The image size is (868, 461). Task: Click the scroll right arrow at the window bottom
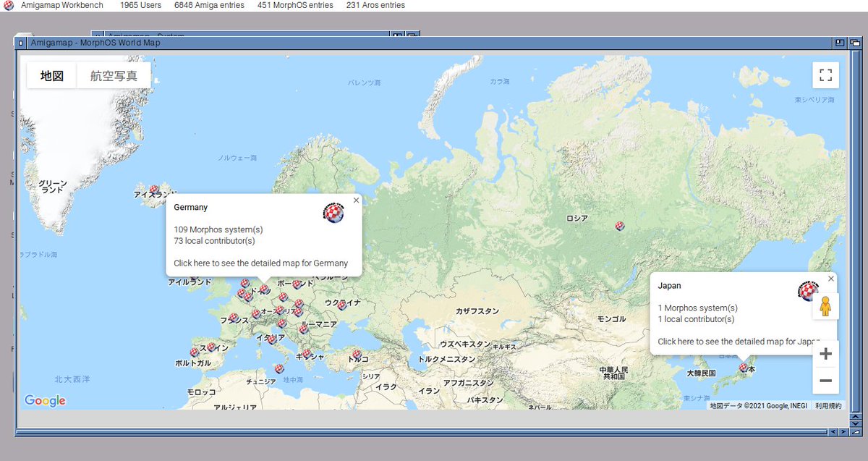[x=842, y=432]
